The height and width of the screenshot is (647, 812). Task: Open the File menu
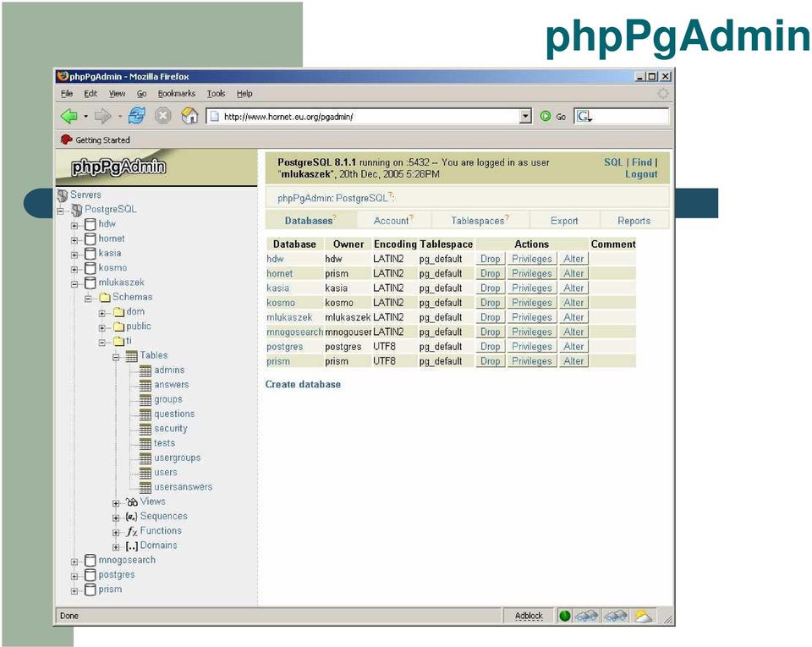point(67,94)
